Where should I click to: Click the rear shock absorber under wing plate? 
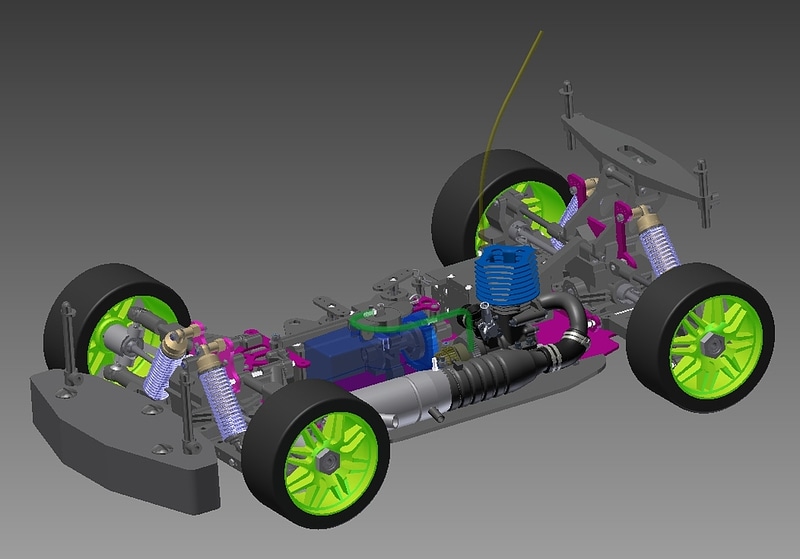(659, 244)
